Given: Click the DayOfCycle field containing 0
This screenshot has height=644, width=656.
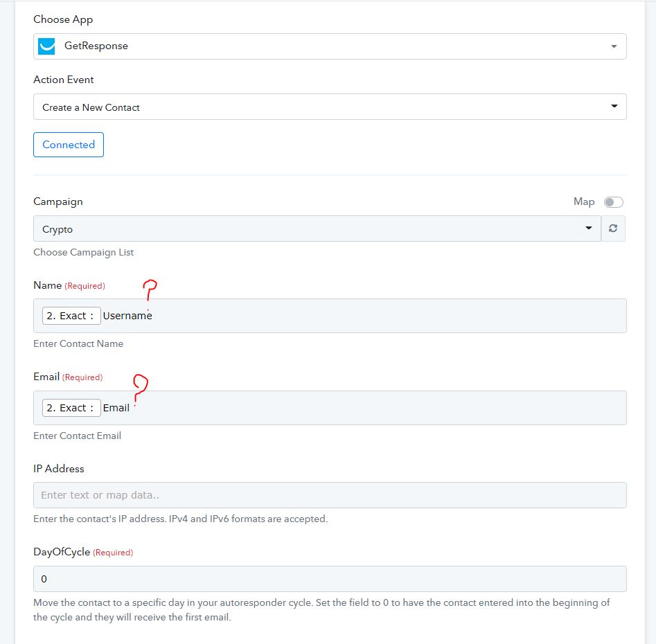Looking at the screenshot, I should 330,579.
